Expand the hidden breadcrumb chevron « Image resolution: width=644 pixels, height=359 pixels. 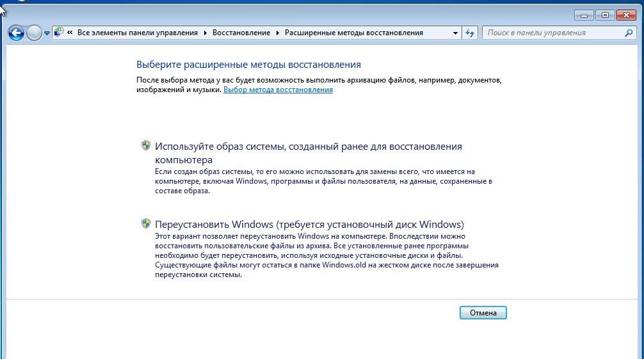[x=70, y=33]
